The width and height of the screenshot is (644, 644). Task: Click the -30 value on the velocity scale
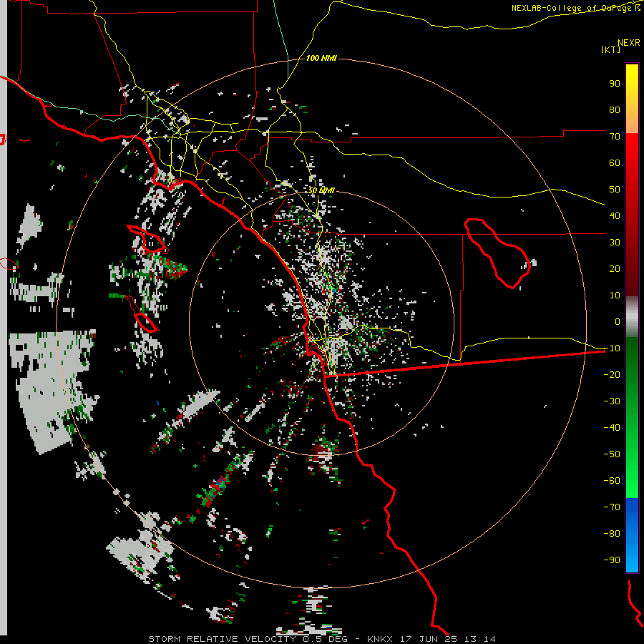pyautogui.click(x=612, y=401)
